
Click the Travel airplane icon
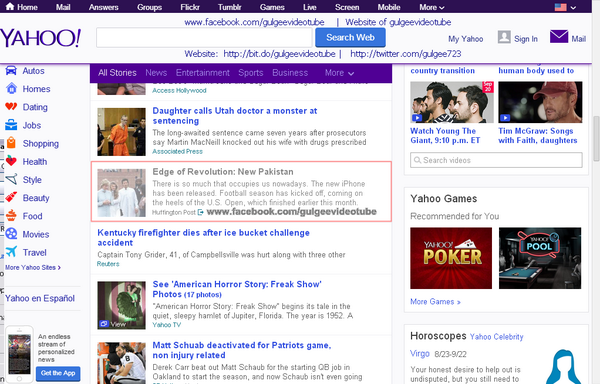click(x=11, y=252)
